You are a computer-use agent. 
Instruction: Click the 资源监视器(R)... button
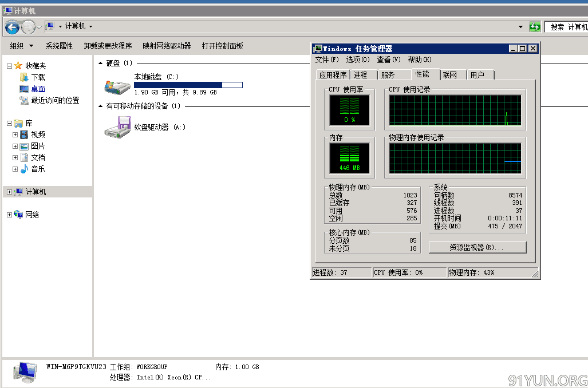pos(477,247)
